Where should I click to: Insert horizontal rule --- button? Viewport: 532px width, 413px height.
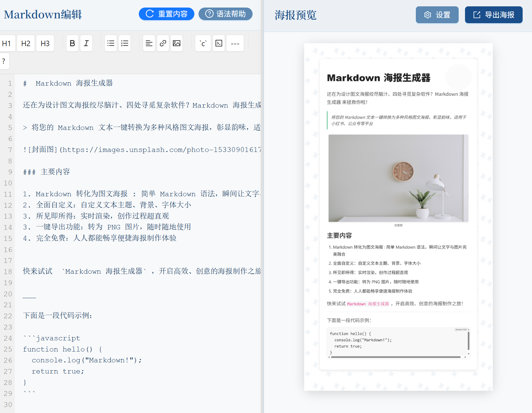[x=235, y=43]
